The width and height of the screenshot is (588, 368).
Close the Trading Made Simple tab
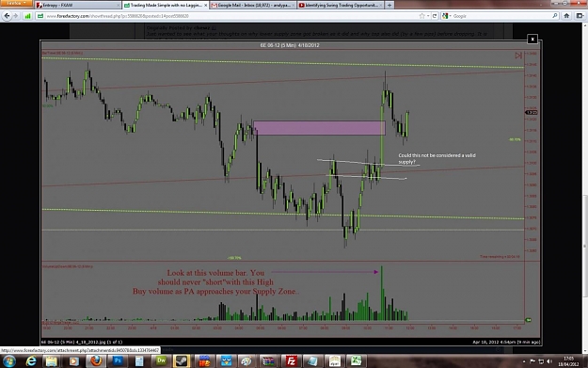pyautogui.click(x=205, y=6)
